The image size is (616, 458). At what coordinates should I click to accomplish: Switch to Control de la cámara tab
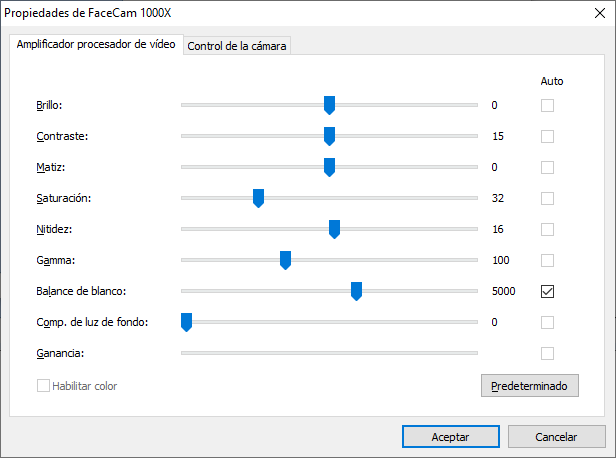(238, 46)
